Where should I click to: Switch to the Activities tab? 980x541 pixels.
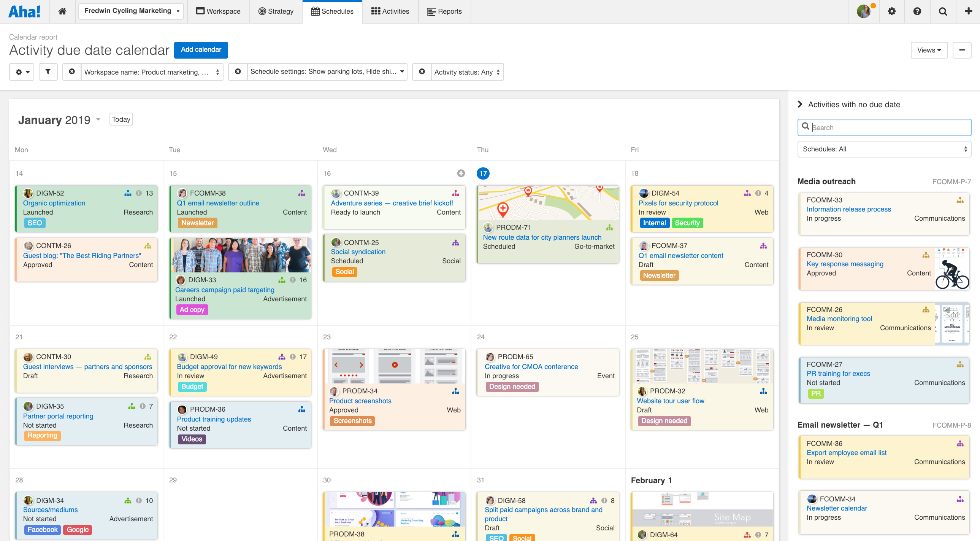(x=390, y=11)
